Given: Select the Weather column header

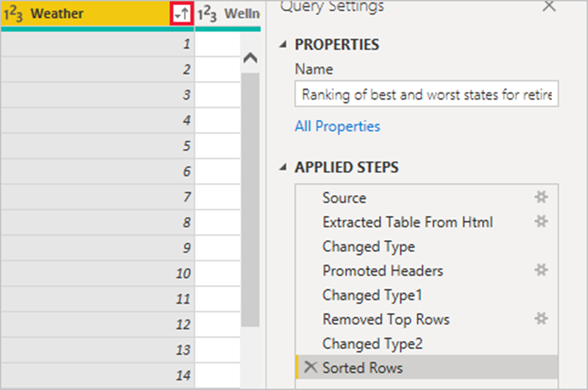Looking at the screenshot, I should click(x=90, y=14).
